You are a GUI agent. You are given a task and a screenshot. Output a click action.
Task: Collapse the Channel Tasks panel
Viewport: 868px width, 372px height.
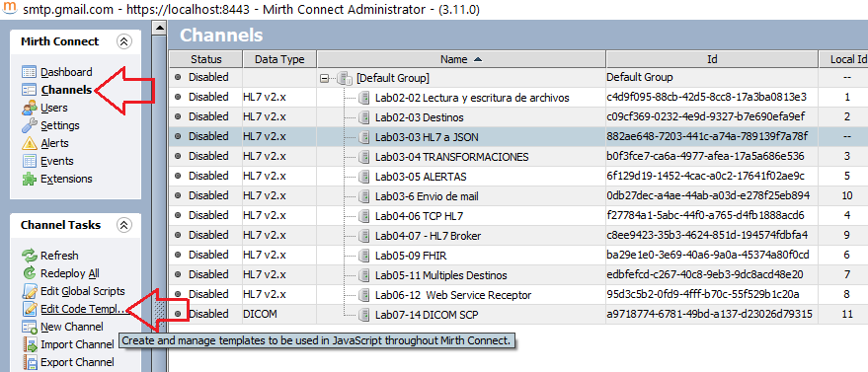point(124,225)
